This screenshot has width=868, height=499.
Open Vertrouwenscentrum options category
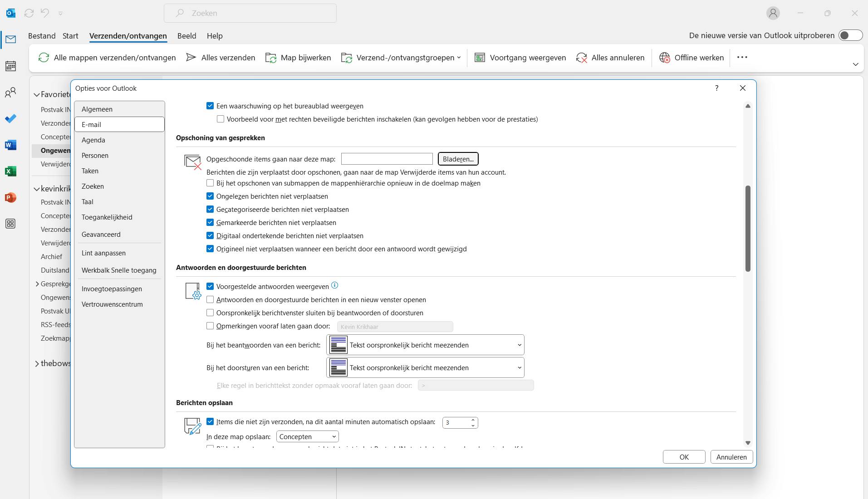(119, 304)
